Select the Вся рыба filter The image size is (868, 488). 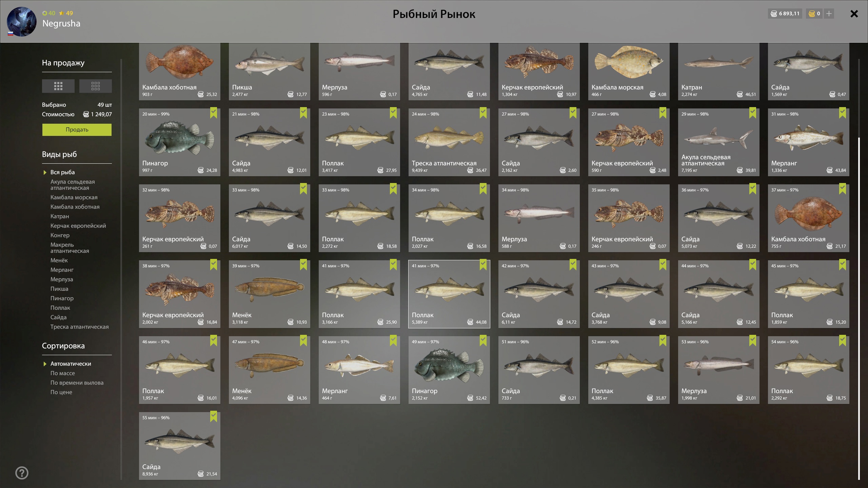[62, 172]
